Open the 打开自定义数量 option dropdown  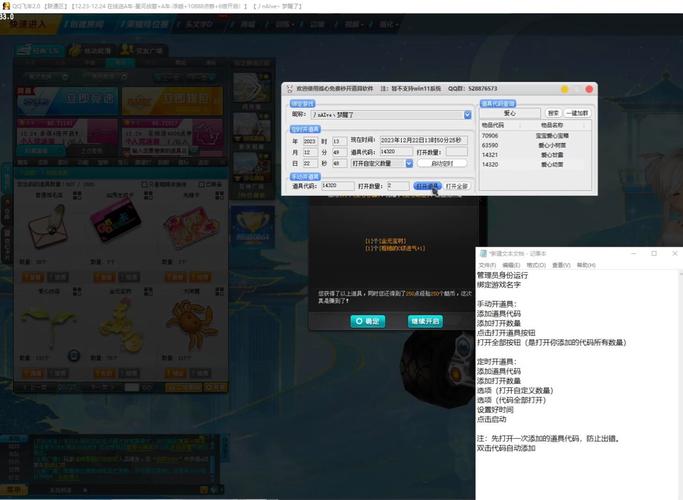[409, 163]
